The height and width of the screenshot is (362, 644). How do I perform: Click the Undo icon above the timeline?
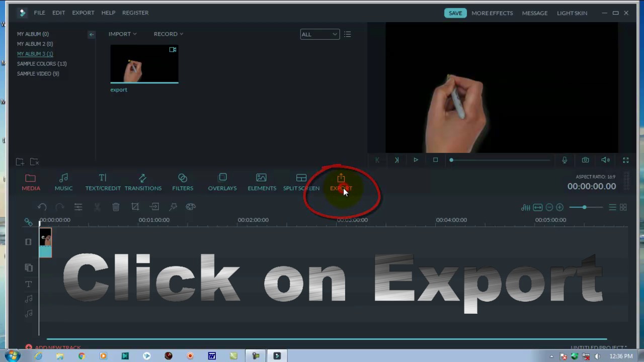click(x=42, y=207)
